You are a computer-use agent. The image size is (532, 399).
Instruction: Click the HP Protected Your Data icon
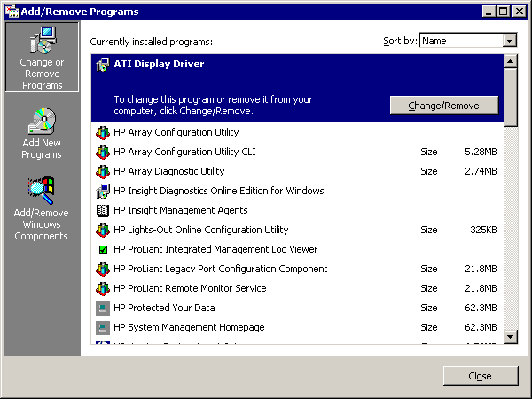[x=102, y=309]
